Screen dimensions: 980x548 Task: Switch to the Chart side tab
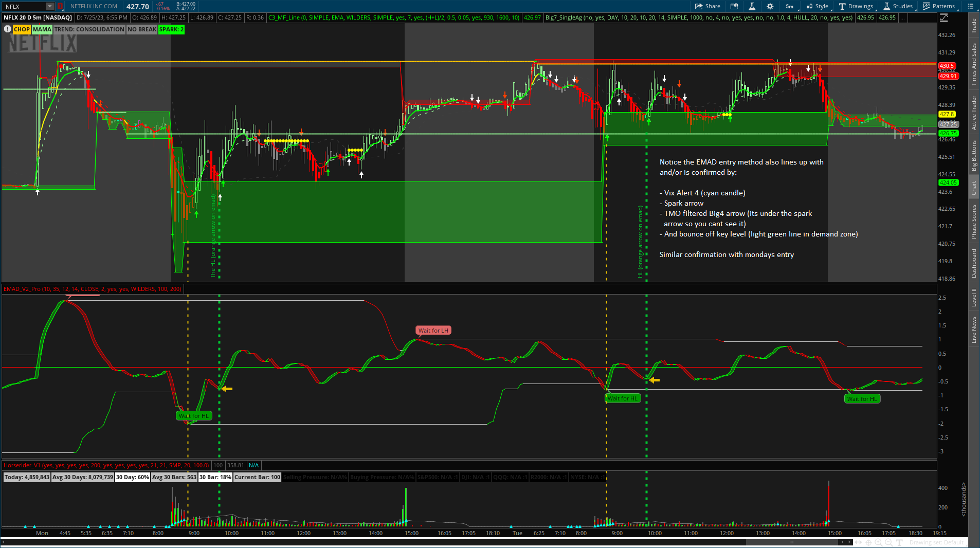tap(974, 188)
